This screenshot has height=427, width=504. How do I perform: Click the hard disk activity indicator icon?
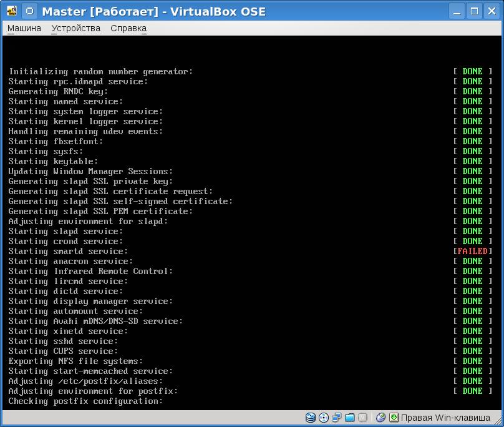pyautogui.click(x=311, y=418)
